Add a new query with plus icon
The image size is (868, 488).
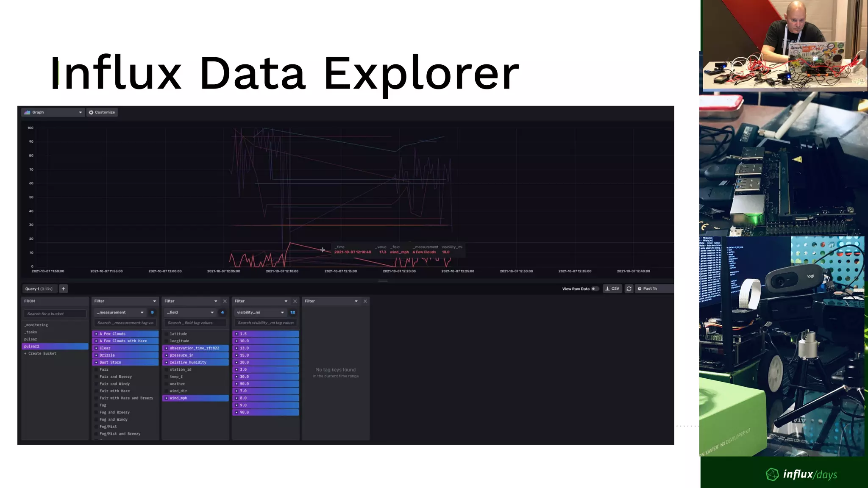(x=64, y=289)
